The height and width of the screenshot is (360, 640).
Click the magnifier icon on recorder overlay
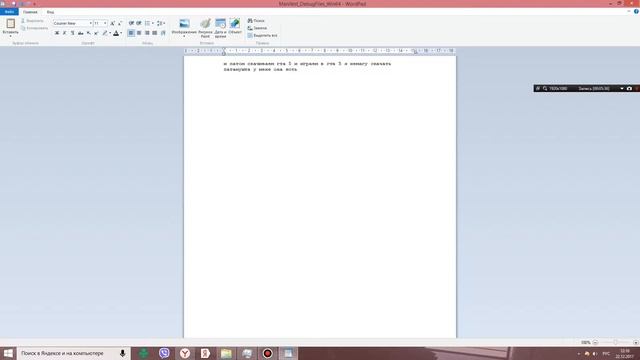[545, 88]
